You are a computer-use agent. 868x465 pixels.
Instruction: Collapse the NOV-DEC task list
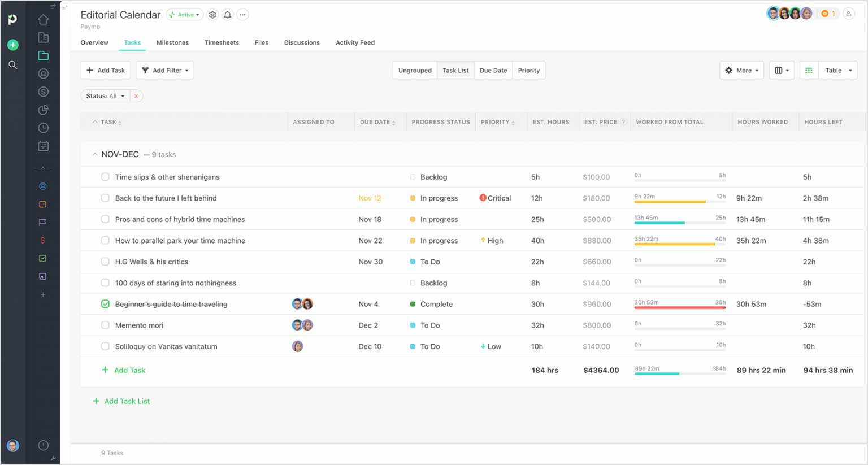pos(95,154)
